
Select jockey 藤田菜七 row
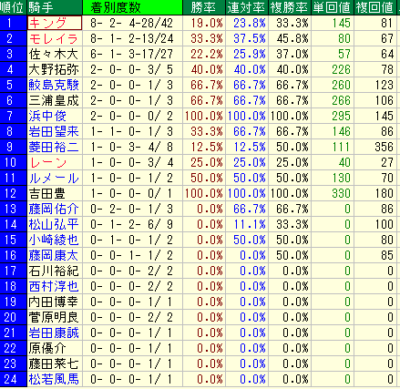[54, 364]
